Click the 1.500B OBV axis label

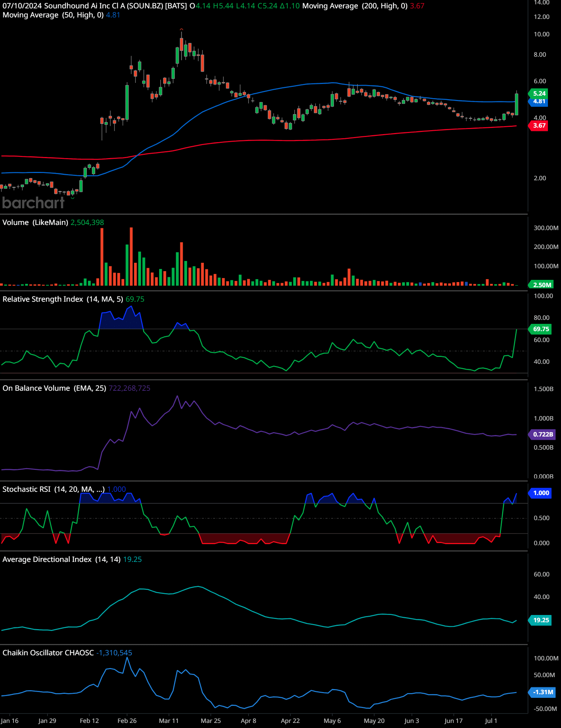point(544,389)
